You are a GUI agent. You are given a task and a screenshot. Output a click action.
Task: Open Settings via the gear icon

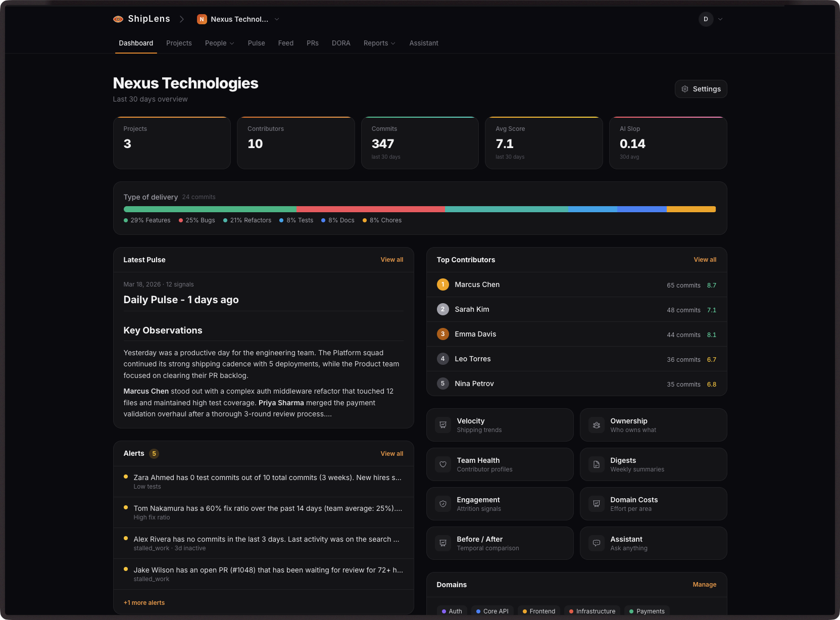[x=685, y=88]
